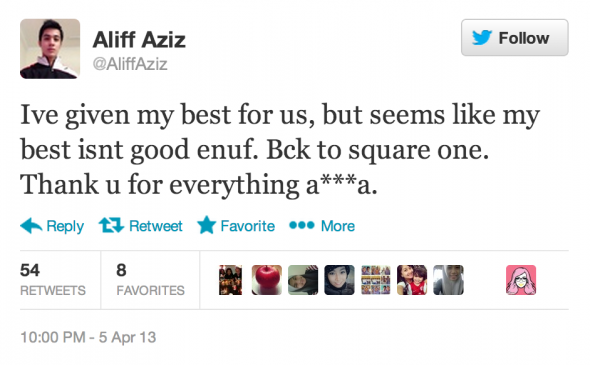Click the Retweet text link
Viewport: 590px width, 365px height.
click(x=155, y=226)
